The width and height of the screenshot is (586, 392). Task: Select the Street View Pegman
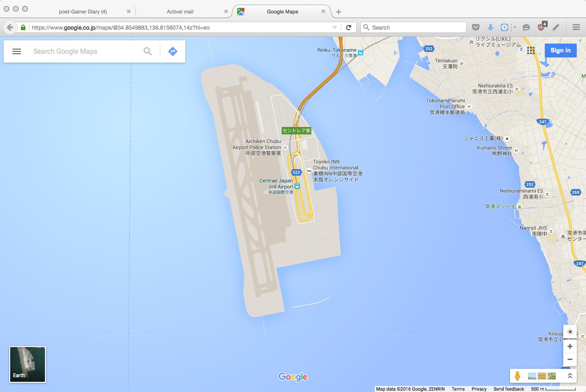[517, 376]
